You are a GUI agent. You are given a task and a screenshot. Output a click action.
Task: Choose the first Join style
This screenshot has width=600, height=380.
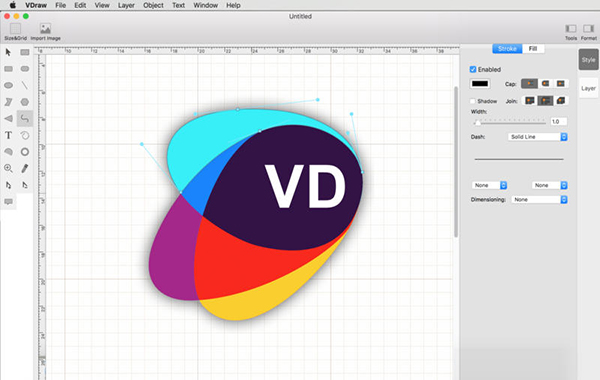530,101
